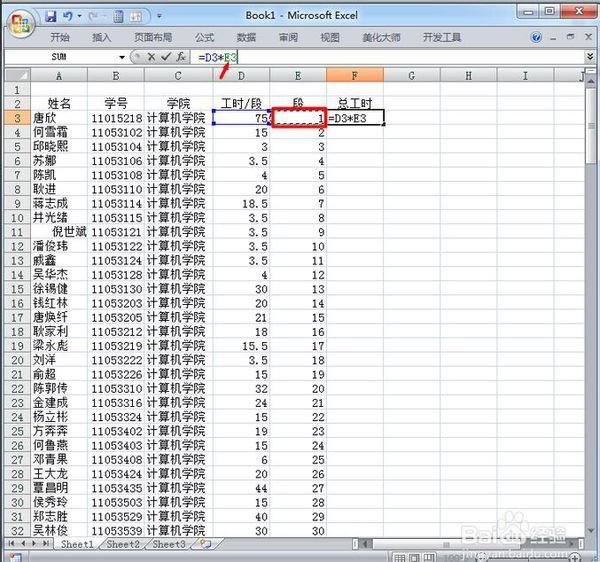Select column H header
Viewport: 600px width, 562px height.
[x=469, y=75]
